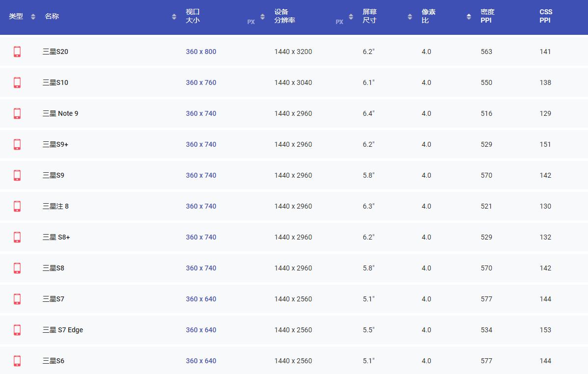The image size is (588, 374).
Task: Open the 360 x 800 viewport link for 三星S20
Action: click(201, 52)
